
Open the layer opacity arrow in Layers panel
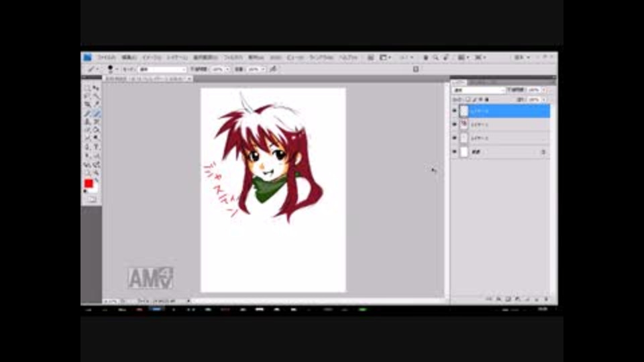pos(544,90)
